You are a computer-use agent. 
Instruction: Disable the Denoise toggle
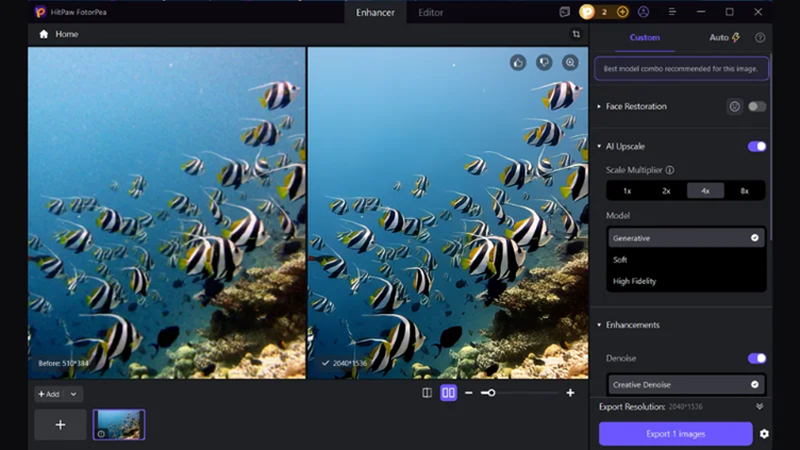coord(757,358)
